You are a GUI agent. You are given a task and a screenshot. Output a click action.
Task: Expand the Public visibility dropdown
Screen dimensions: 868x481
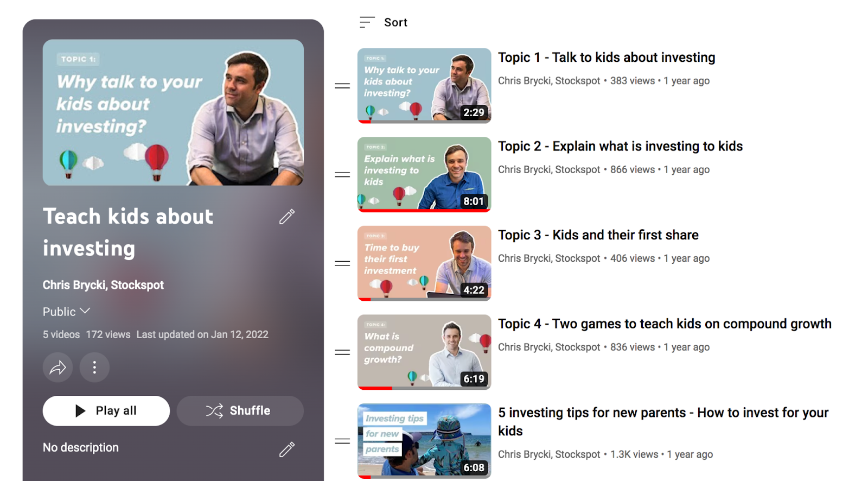coord(66,312)
